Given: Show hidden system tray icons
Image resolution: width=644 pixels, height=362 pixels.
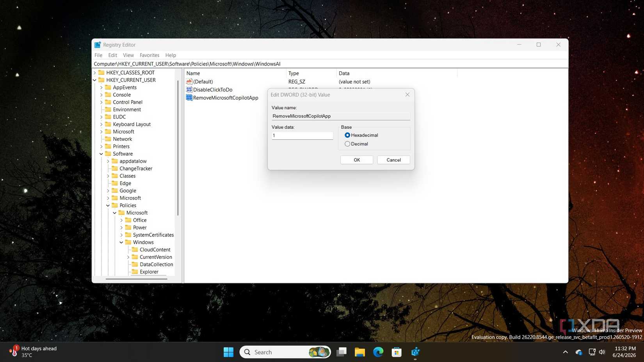Looking at the screenshot, I should click(565, 352).
